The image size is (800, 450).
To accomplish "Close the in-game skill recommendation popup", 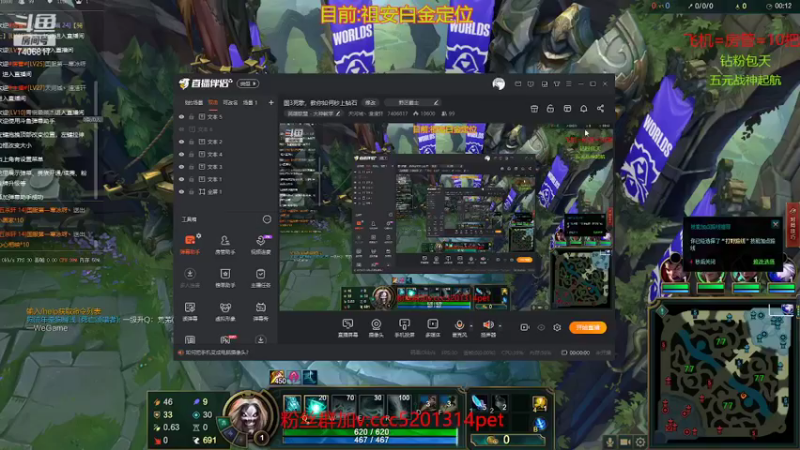I will (776, 224).
